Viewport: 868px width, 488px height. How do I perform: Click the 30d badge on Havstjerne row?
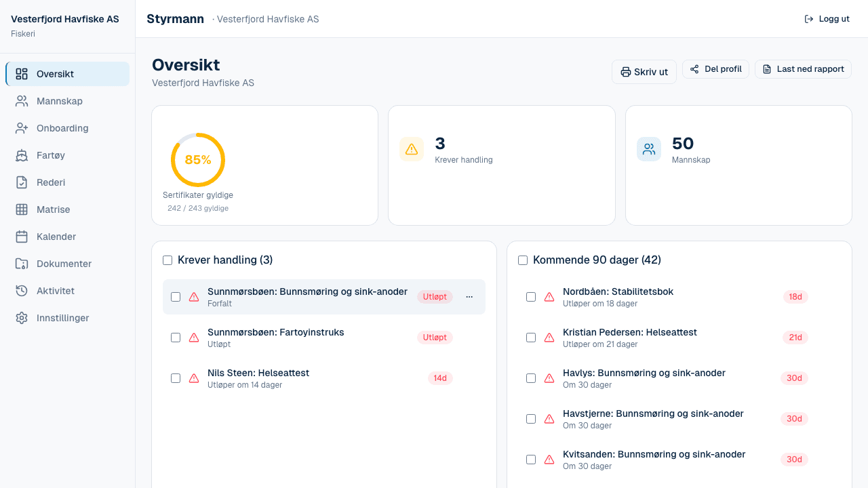tap(794, 419)
